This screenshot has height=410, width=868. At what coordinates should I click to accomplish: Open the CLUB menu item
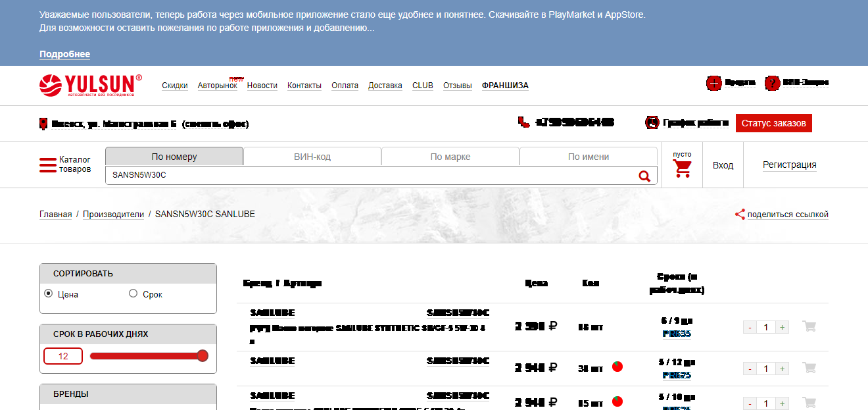coord(423,86)
